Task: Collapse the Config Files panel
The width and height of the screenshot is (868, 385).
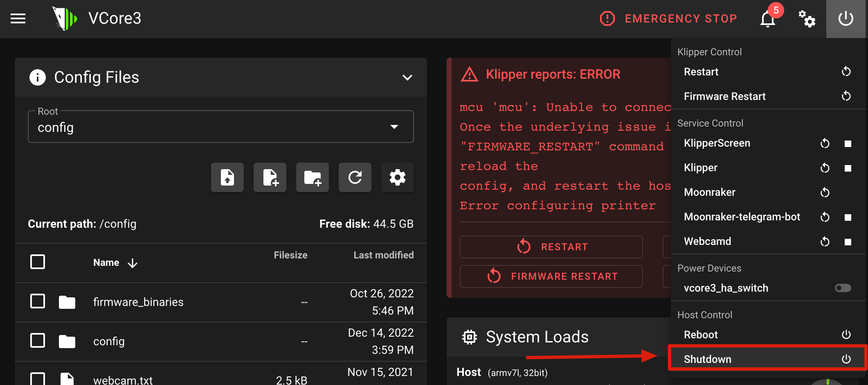Action: tap(407, 77)
